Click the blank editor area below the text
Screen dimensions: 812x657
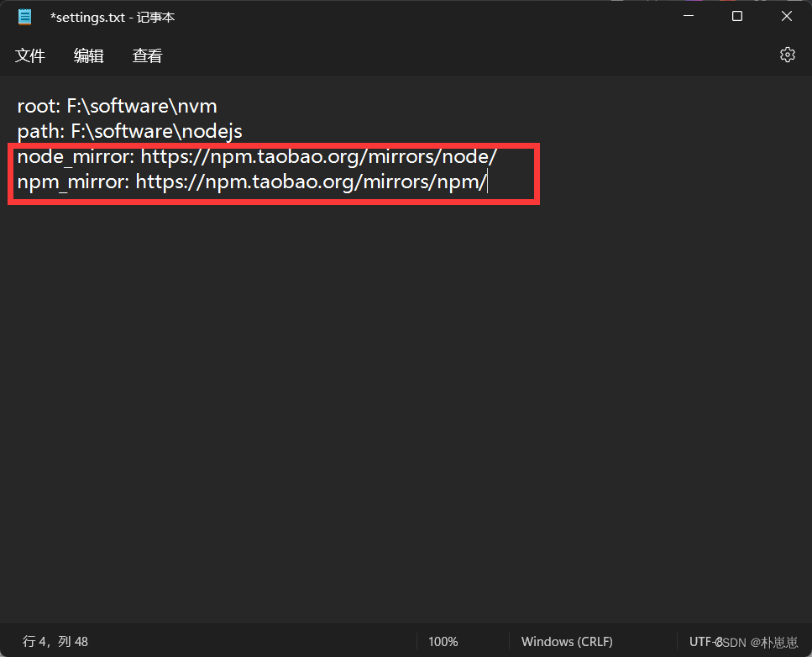(x=403, y=378)
